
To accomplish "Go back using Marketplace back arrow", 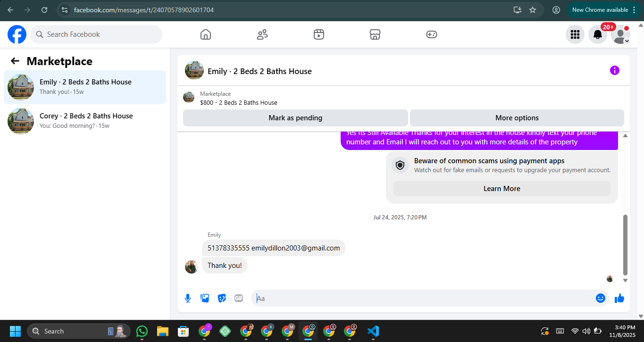I will [15, 61].
